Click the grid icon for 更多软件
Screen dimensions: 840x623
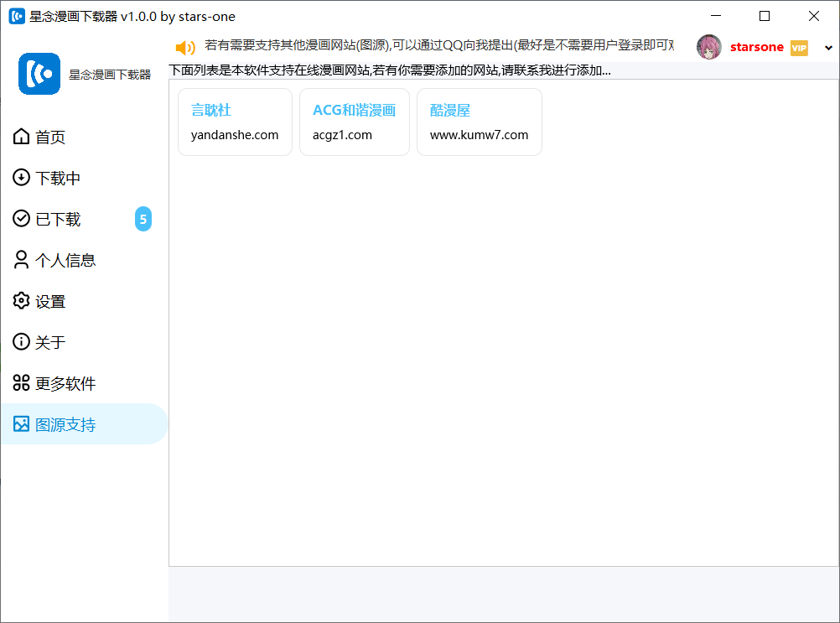[21, 383]
